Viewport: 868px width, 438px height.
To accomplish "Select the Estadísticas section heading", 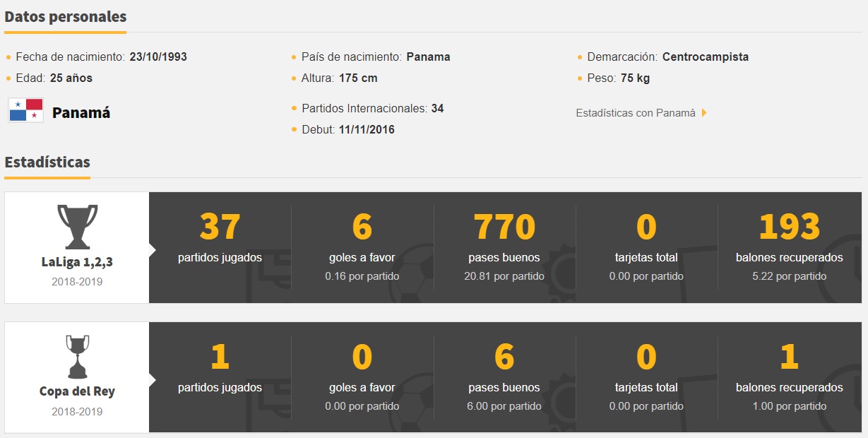I will point(47,162).
